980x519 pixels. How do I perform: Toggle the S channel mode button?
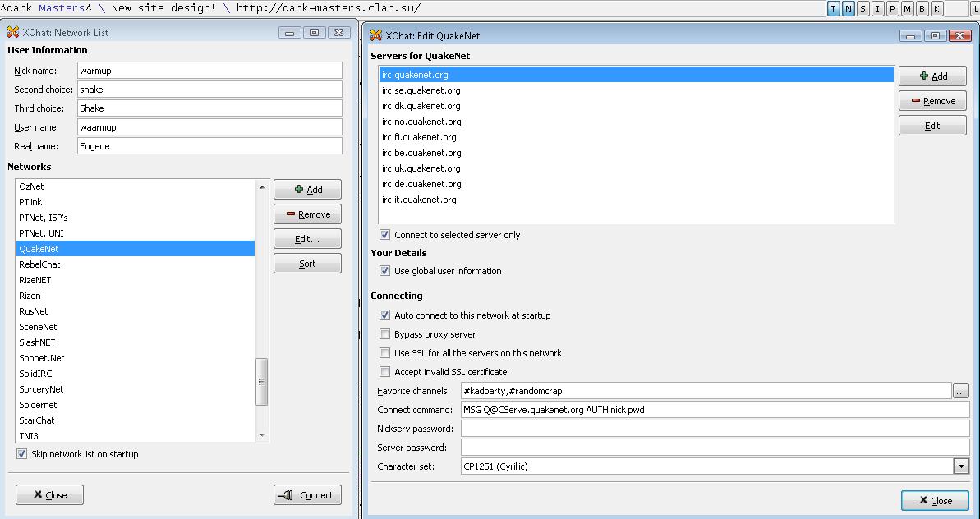coord(863,9)
